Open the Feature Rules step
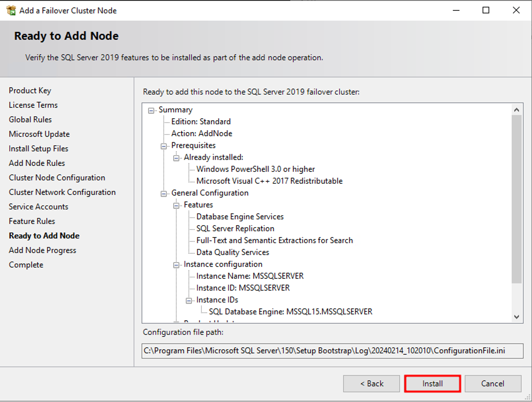This screenshot has height=402, width=532. [x=32, y=221]
